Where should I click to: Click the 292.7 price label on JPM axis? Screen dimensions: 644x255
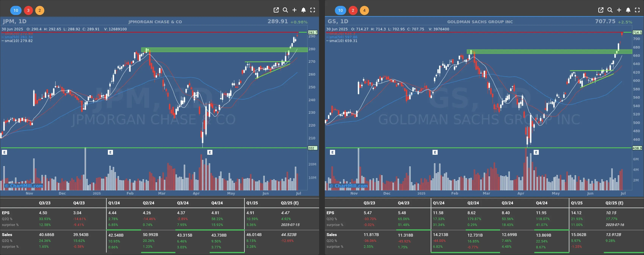[313, 33]
